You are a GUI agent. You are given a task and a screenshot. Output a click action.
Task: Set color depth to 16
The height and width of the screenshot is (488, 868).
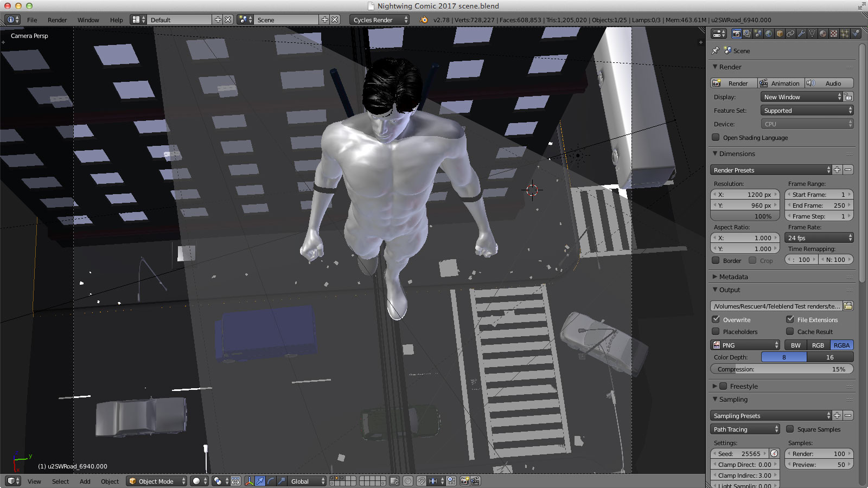point(830,357)
